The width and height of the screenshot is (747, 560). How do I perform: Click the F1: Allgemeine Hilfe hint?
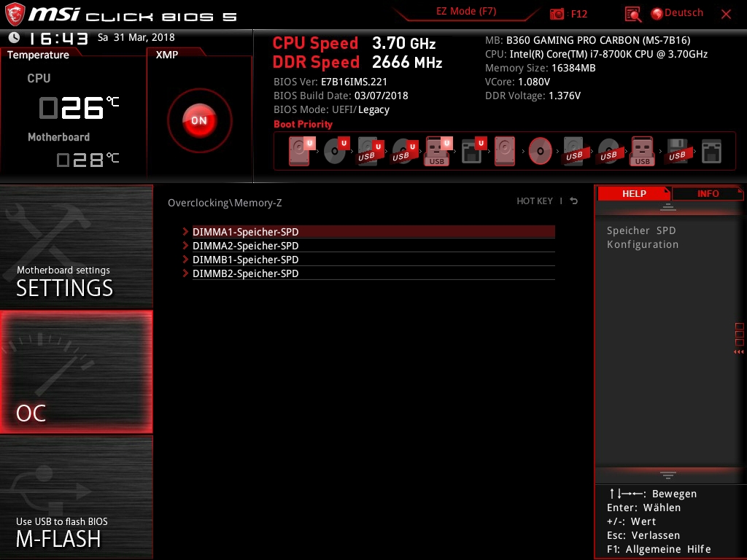click(x=659, y=549)
